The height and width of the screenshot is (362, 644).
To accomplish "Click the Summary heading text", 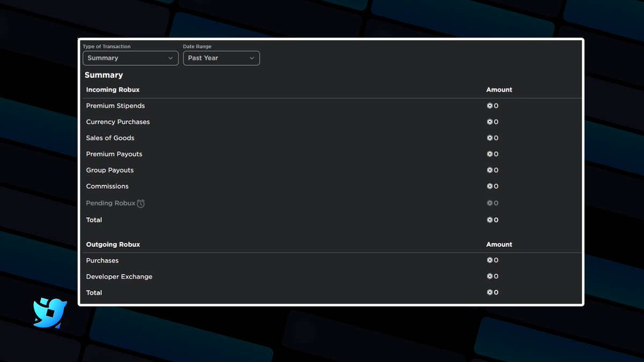I will click(x=104, y=75).
